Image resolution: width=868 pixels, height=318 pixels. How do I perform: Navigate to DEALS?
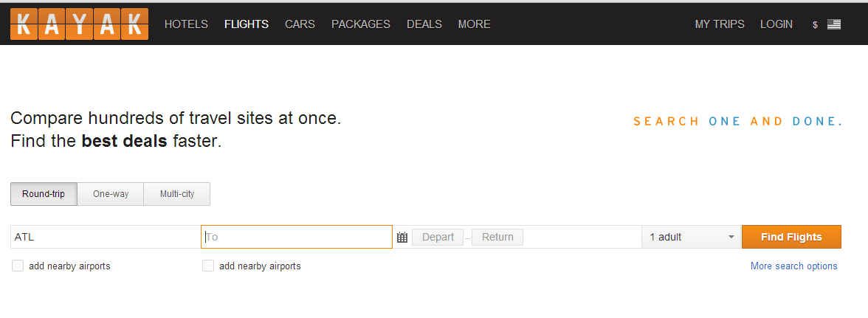424,24
